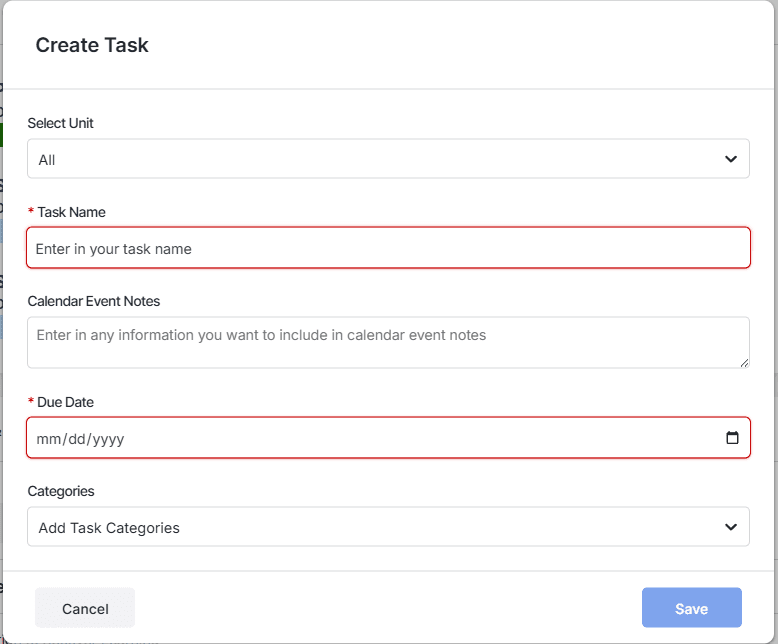
Task: Select the dd day segment of Due Date
Action: click(x=76, y=439)
